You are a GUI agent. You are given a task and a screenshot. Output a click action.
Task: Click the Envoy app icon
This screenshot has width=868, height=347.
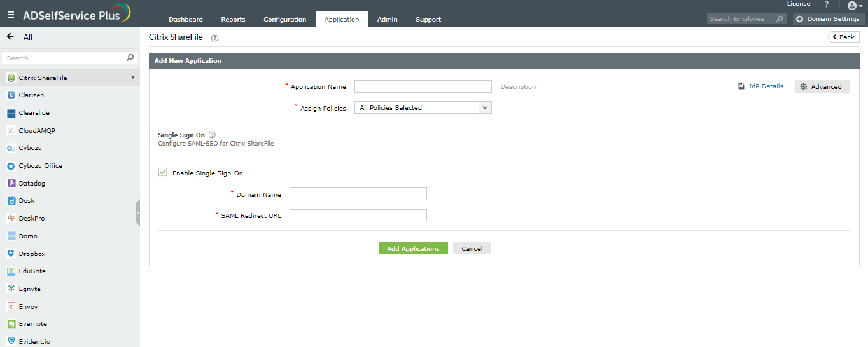pos(11,306)
